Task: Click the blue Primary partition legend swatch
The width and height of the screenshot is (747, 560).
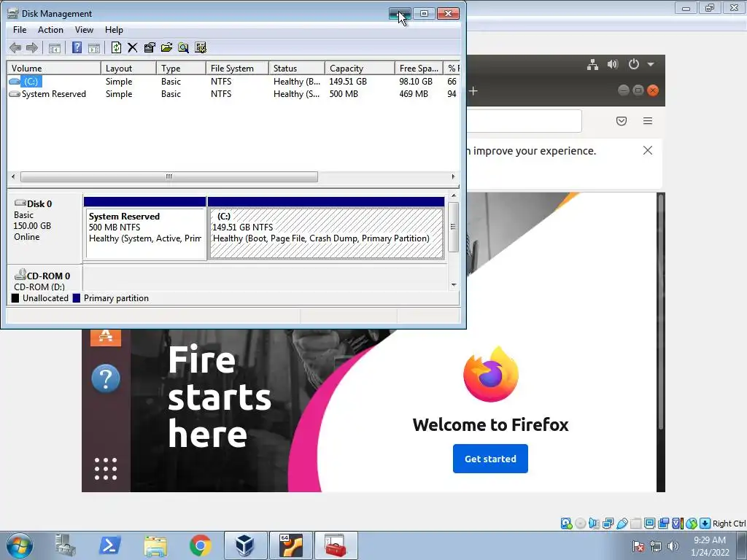Action: click(x=76, y=298)
